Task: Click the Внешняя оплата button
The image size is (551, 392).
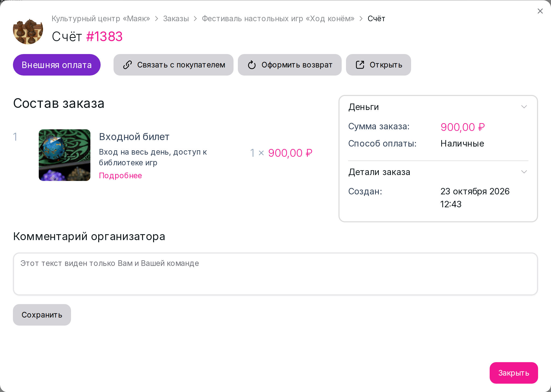Action: tap(57, 65)
